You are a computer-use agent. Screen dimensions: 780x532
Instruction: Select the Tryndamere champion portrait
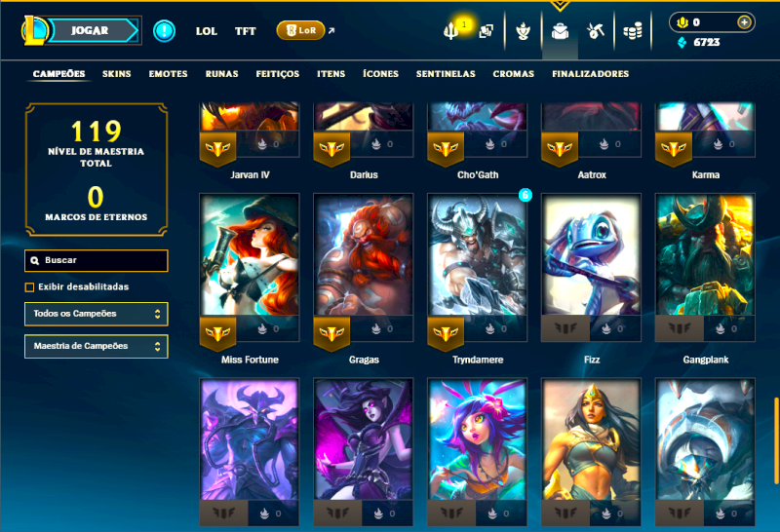coord(477,255)
